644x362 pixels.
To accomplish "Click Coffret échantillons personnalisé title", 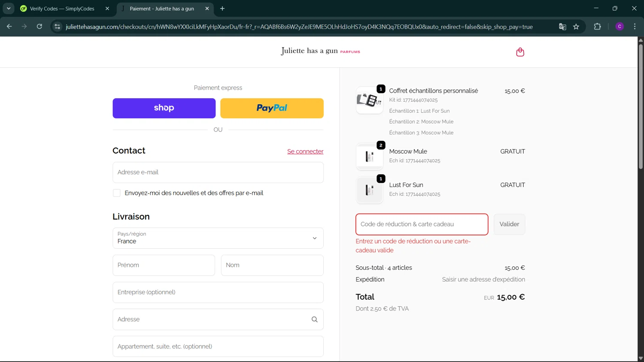I will point(434,91).
